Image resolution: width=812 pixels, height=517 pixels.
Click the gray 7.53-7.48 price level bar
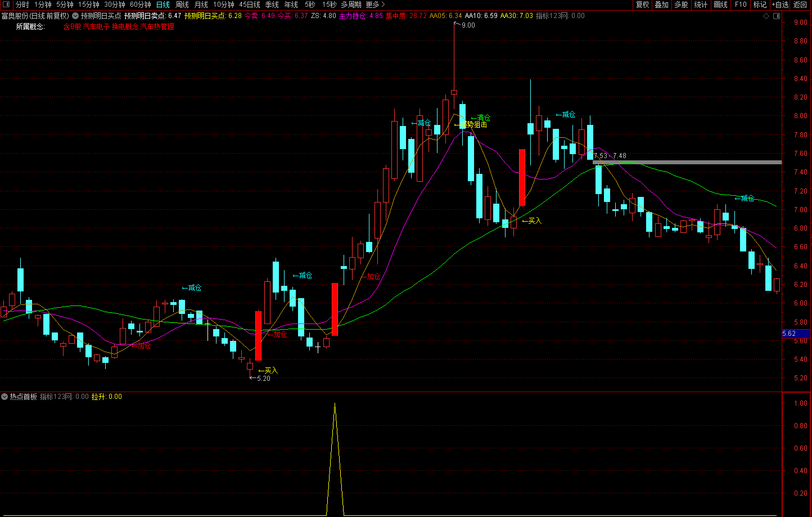(687, 162)
